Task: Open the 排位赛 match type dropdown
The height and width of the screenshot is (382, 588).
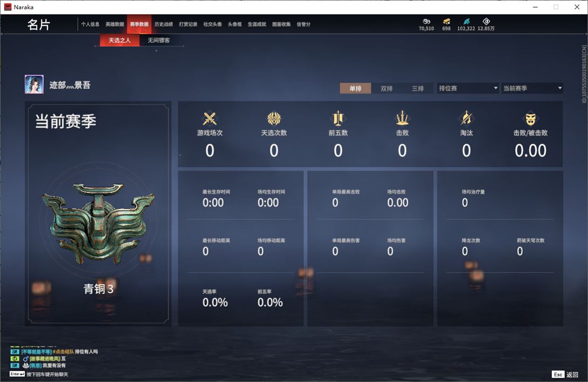Action: pos(468,88)
